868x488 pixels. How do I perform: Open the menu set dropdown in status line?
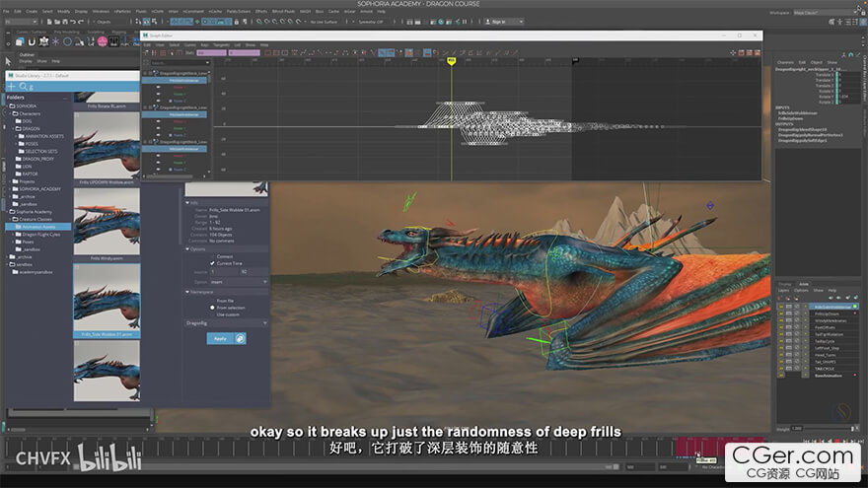(x=21, y=22)
